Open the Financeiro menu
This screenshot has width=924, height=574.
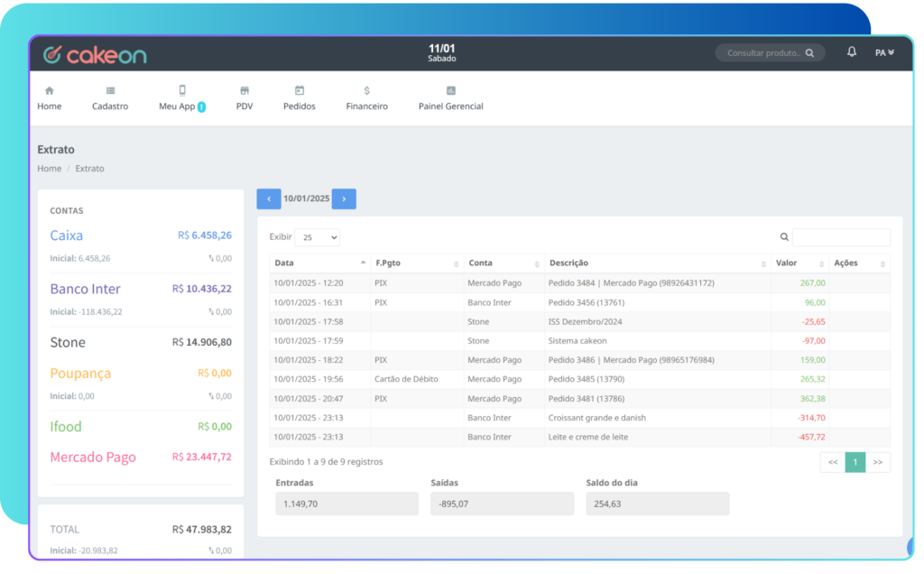pos(366,98)
